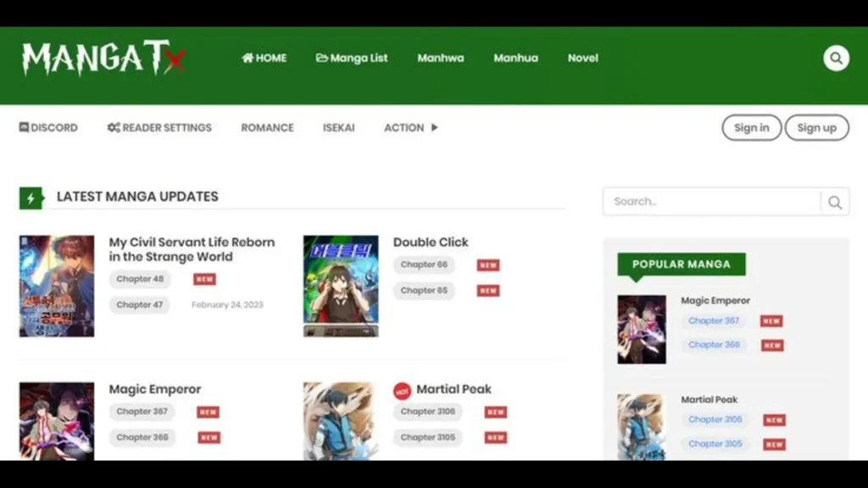Open Martial Peak title in latest updates
This screenshot has height=488, width=868.
pyautogui.click(x=453, y=390)
